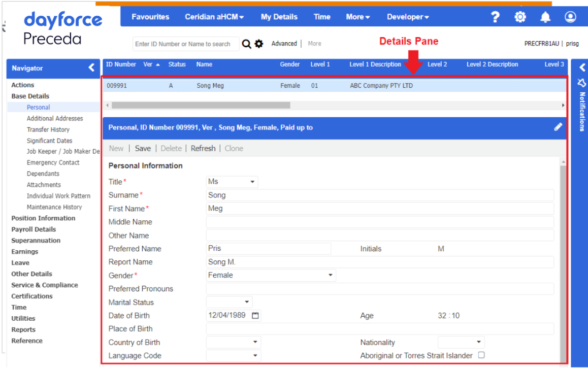Click the Refresh button in the toolbar
The height and width of the screenshot is (369, 588).
click(203, 148)
